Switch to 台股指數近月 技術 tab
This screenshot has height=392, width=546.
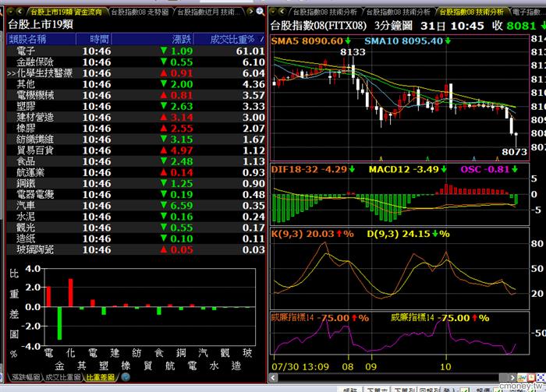(x=209, y=12)
